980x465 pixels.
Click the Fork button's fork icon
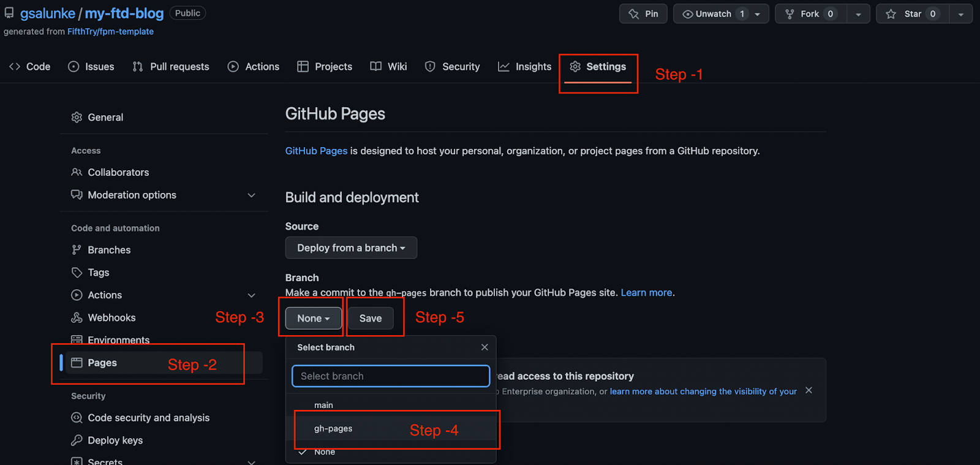coord(790,14)
